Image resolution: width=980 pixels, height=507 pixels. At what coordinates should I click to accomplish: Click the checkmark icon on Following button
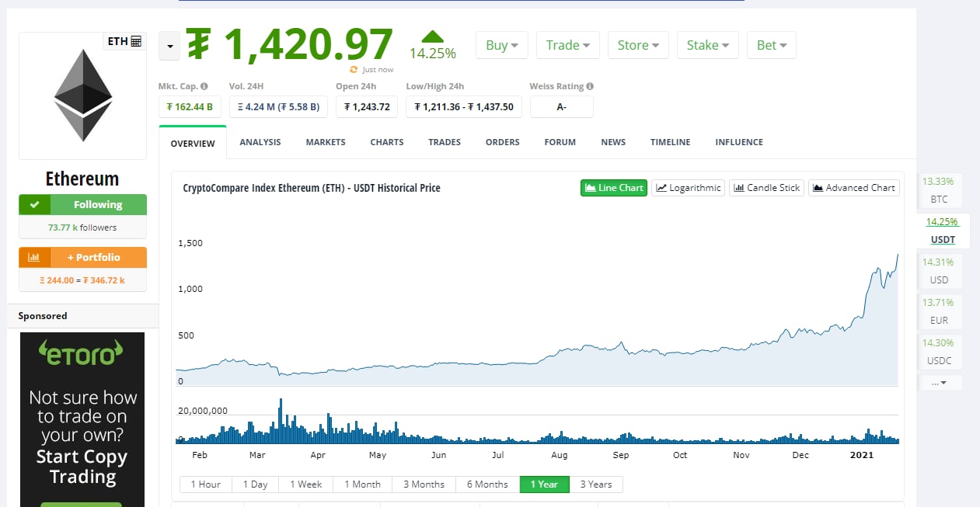tap(34, 205)
